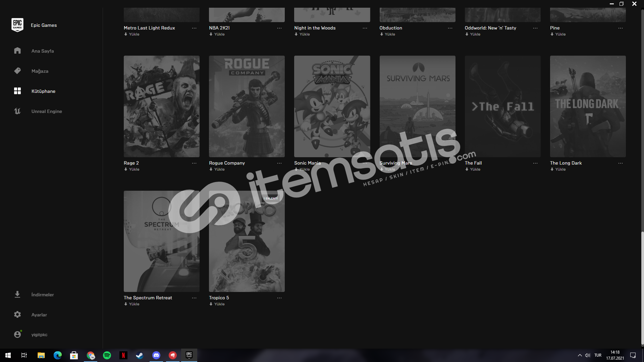Open File Explorer from taskbar
The image size is (644, 362).
pyautogui.click(x=41, y=355)
